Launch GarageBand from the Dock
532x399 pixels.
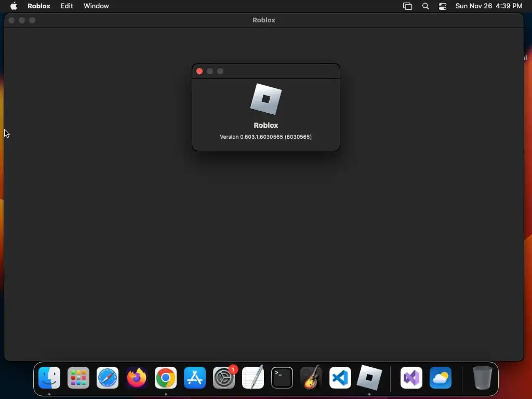pos(311,378)
